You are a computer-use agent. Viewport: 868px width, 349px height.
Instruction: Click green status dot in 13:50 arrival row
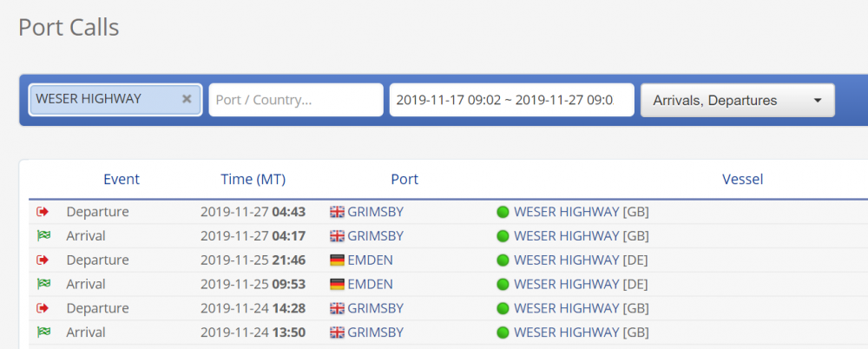tap(503, 333)
